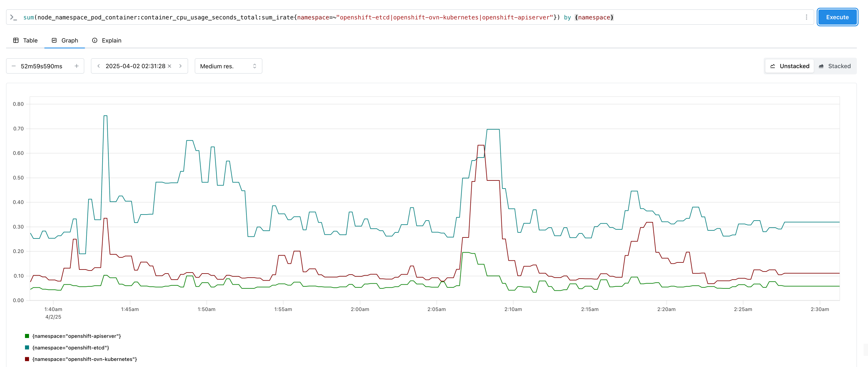Click the openshift-ovn-kubernetes red color swatch
This screenshot has height=367, width=868.
27,359
